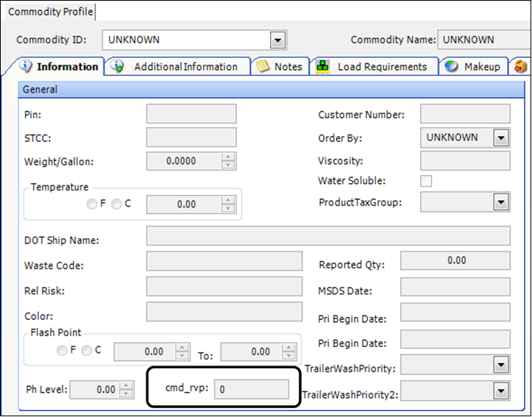Increase Temperature value with up arrow

(228, 200)
